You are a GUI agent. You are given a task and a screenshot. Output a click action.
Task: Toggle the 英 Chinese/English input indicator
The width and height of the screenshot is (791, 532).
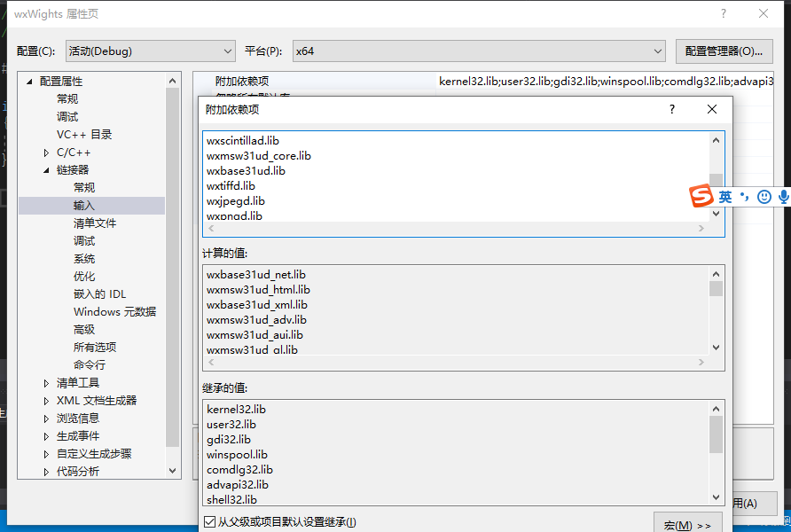(725, 197)
